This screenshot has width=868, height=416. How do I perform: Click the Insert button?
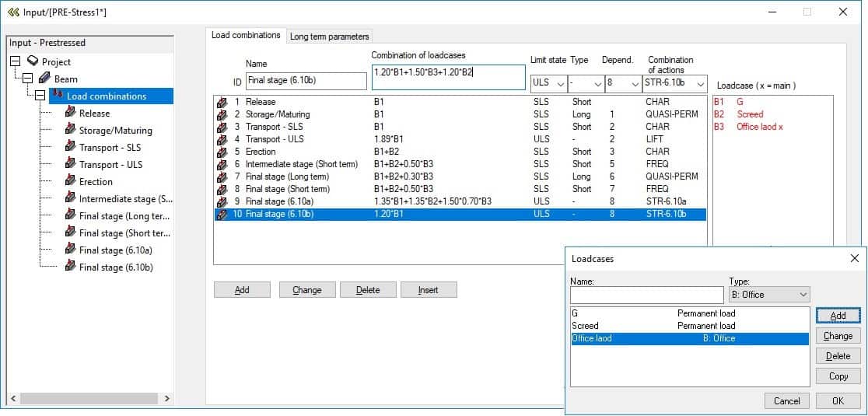[429, 290]
